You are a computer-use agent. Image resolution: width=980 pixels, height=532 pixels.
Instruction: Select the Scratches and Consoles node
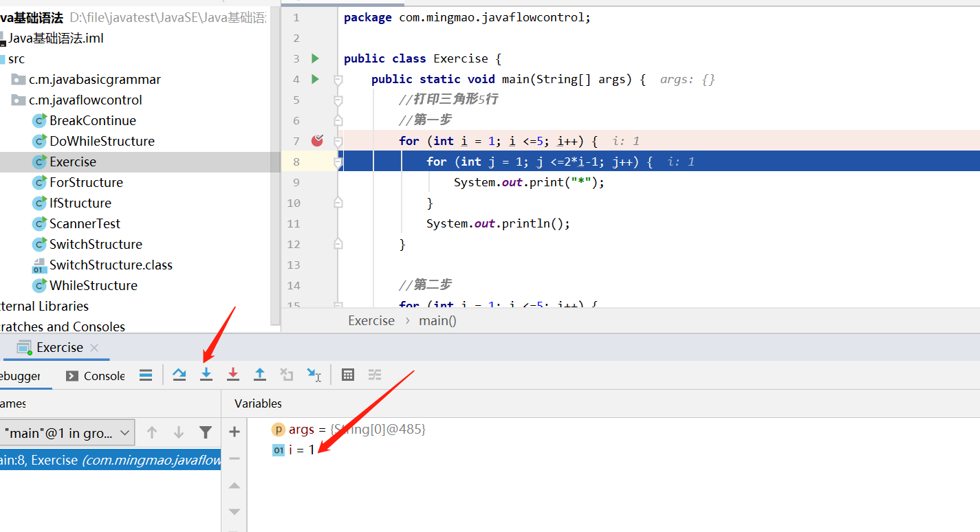pyautogui.click(x=63, y=326)
